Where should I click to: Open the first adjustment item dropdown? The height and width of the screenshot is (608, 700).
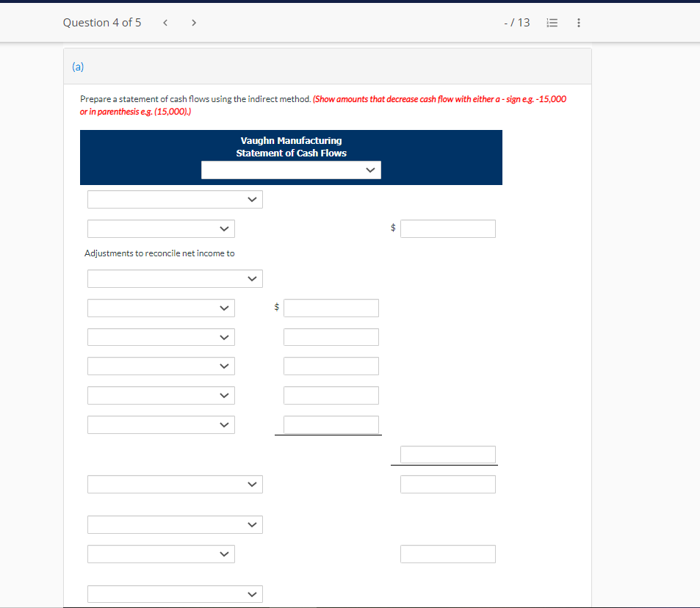(161, 308)
